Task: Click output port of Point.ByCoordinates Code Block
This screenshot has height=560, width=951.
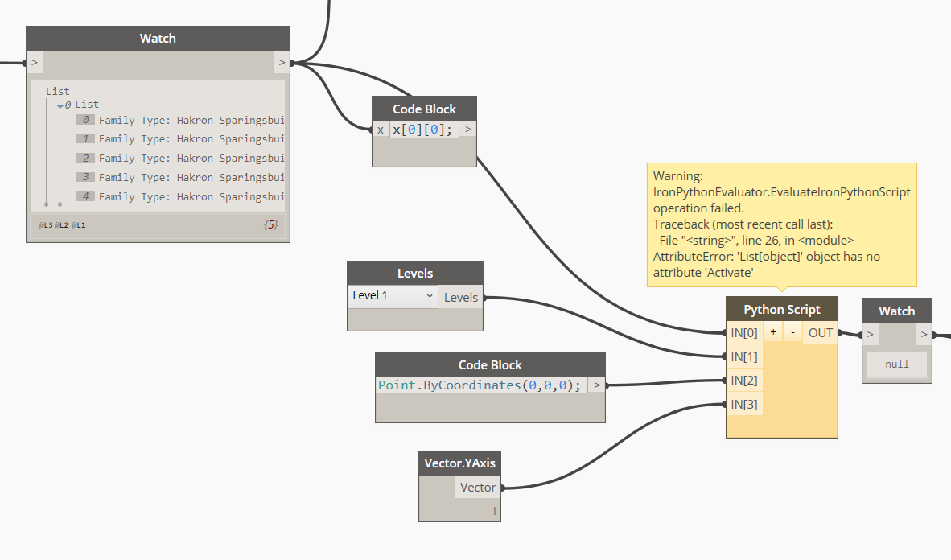Action: click(597, 385)
